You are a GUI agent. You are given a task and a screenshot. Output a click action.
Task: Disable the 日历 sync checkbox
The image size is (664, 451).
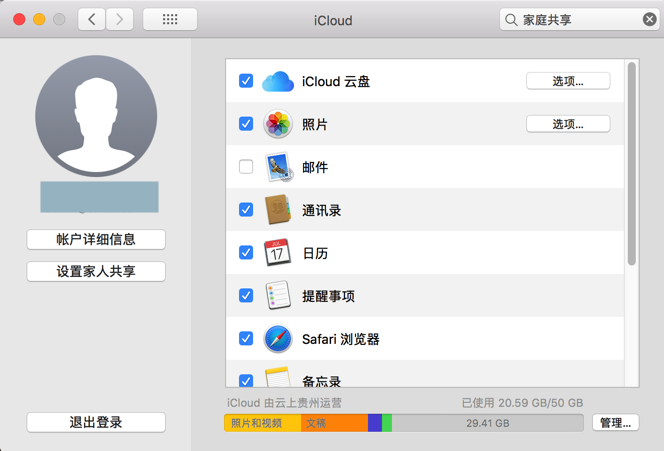[246, 253]
